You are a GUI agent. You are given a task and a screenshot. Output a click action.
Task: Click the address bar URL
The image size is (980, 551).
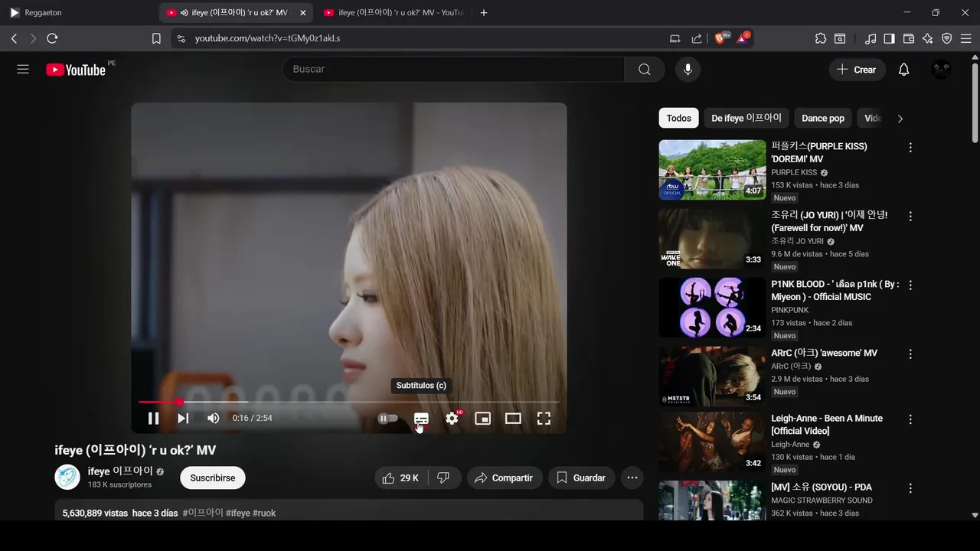tap(267, 38)
